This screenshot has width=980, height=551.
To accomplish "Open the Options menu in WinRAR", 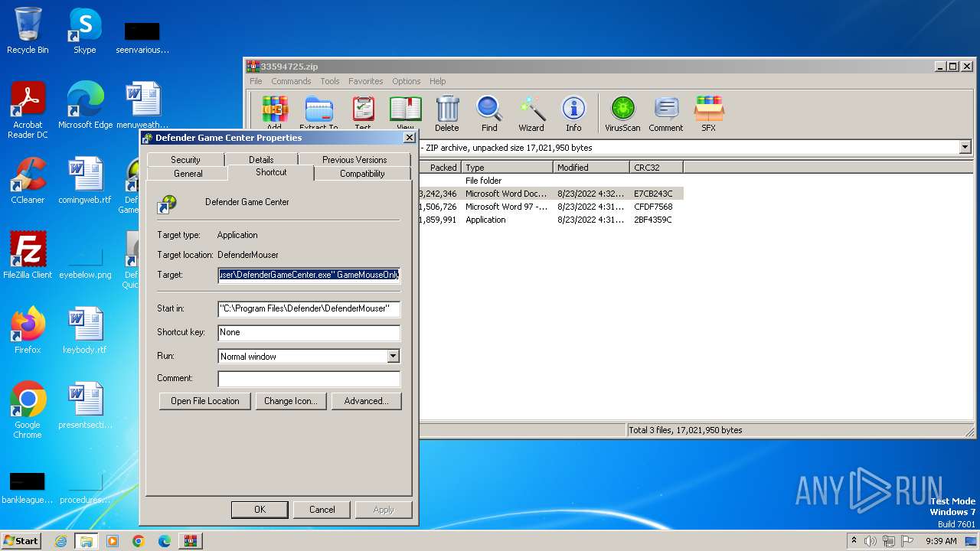I will (x=407, y=81).
